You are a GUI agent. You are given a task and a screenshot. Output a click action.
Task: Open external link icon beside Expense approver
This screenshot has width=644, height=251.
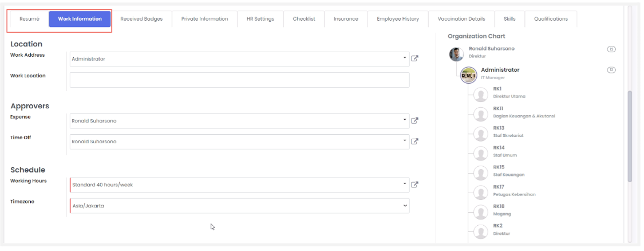[x=415, y=120]
